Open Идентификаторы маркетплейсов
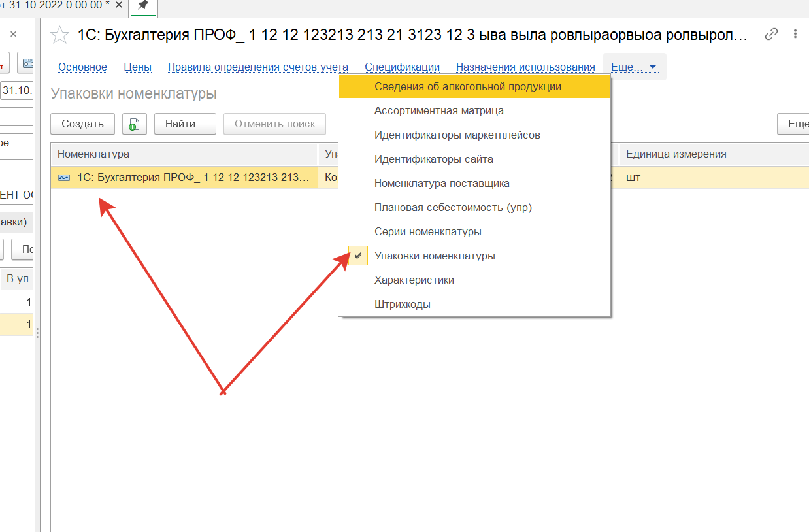Screen dimensions: 809x532 pyautogui.click(x=474, y=135)
